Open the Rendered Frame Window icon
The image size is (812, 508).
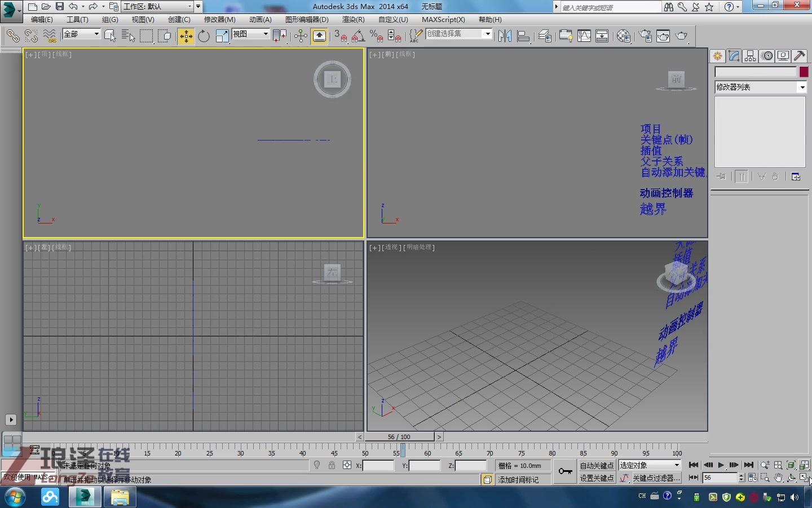tap(663, 36)
